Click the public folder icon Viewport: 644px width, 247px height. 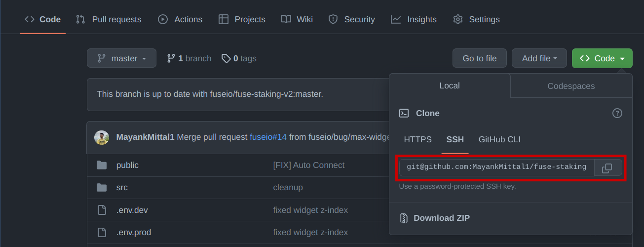(x=102, y=165)
